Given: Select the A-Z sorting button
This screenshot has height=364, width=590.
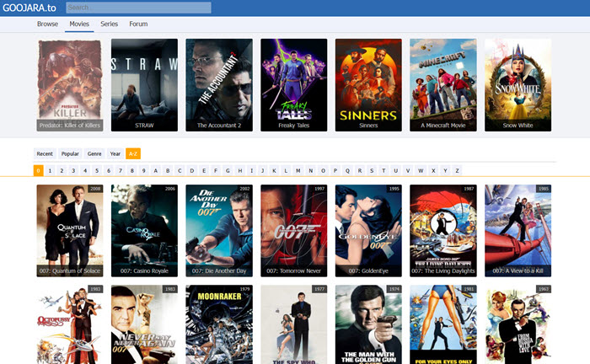Looking at the screenshot, I should point(133,154).
